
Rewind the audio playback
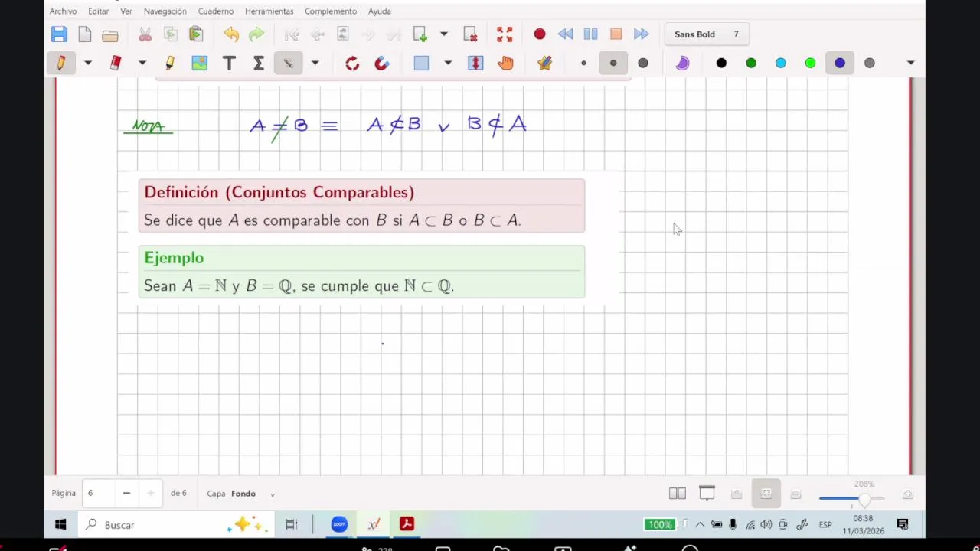pyautogui.click(x=565, y=34)
